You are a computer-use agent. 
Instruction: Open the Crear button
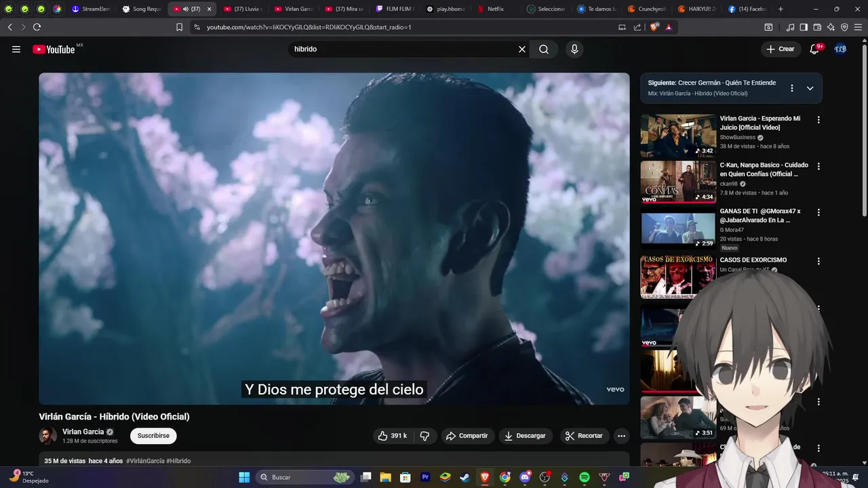pos(781,49)
